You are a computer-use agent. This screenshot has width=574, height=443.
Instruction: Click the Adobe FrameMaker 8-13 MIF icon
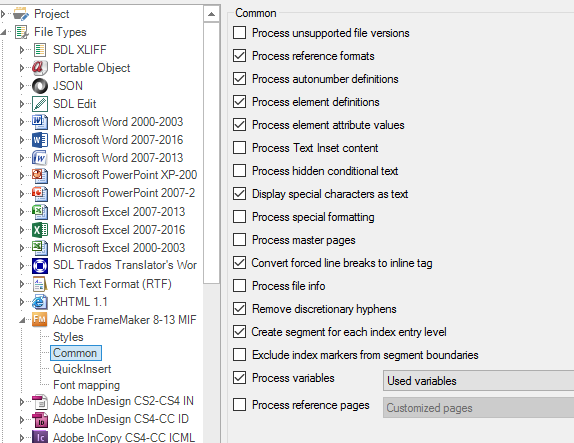coord(40,320)
